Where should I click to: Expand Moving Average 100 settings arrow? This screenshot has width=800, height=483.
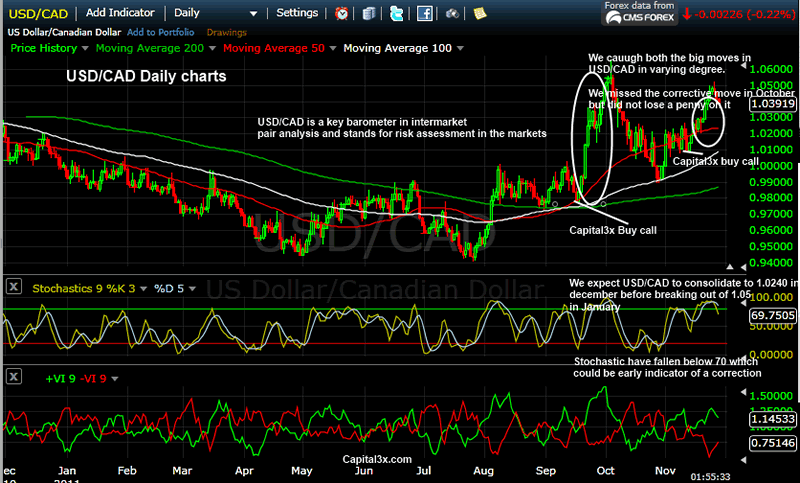pos(460,49)
